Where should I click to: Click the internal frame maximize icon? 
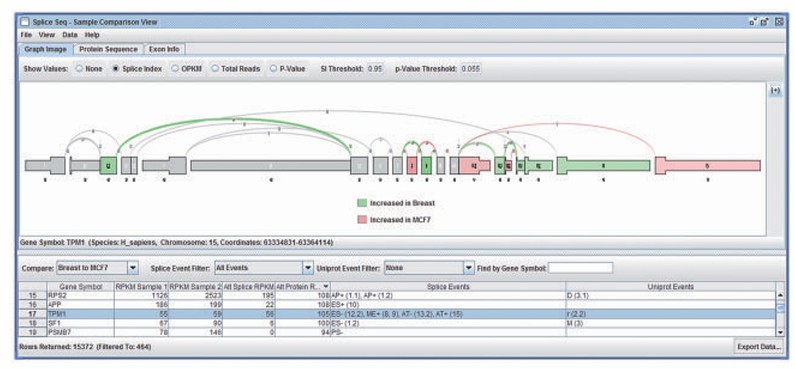(765, 22)
